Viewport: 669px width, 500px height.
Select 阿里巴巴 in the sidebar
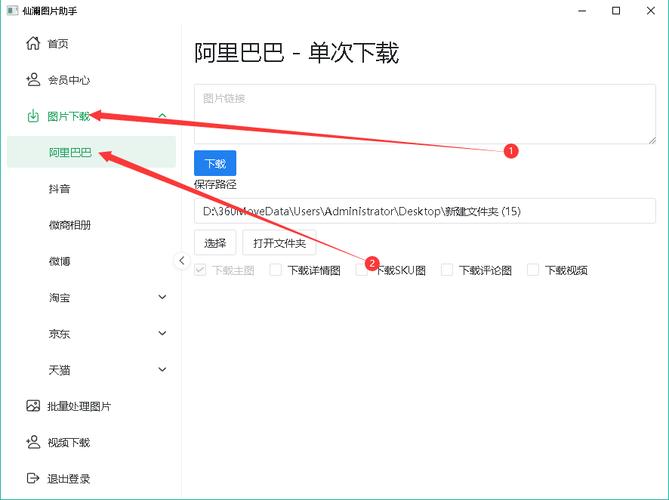[x=91, y=152]
